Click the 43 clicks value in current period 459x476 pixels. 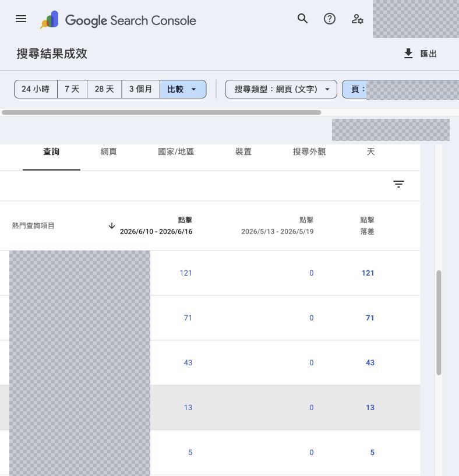(188, 363)
